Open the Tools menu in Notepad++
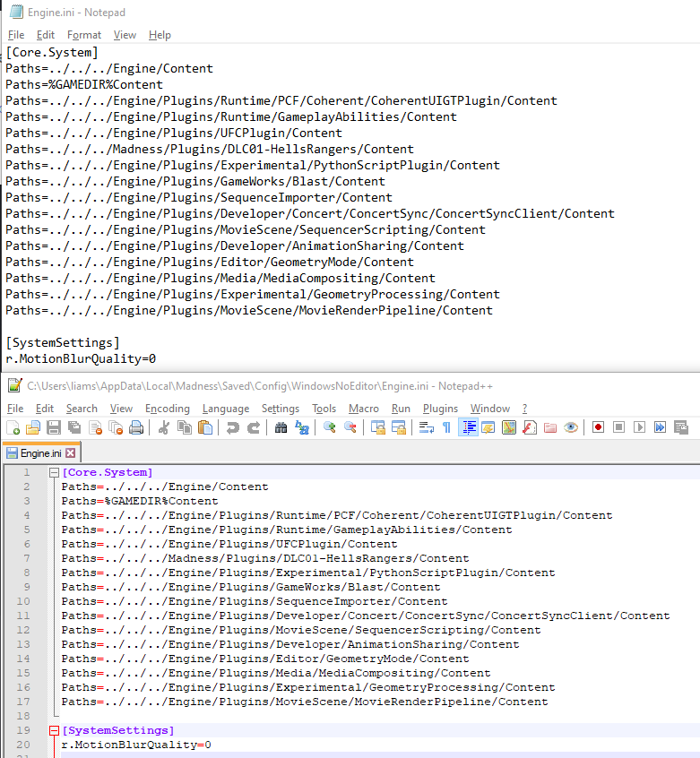The image size is (700, 758). pos(324,409)
